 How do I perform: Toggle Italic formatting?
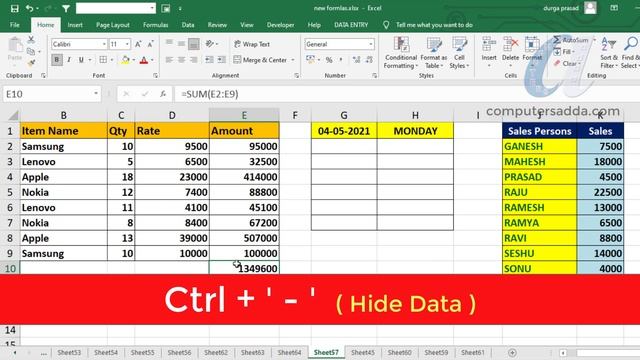pyautogui.click(x=69, y=60)
